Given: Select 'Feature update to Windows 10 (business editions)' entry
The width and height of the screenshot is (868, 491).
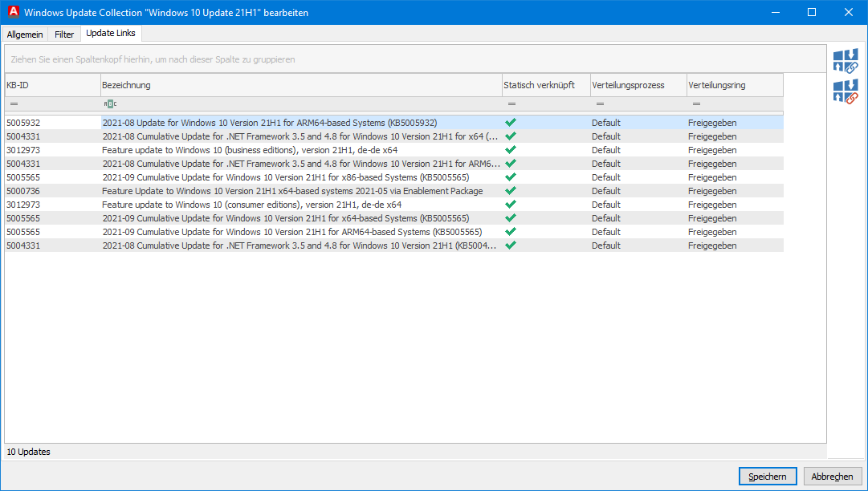Looking at the screenshot, I should pyautogui.click(x=250, y=150).
